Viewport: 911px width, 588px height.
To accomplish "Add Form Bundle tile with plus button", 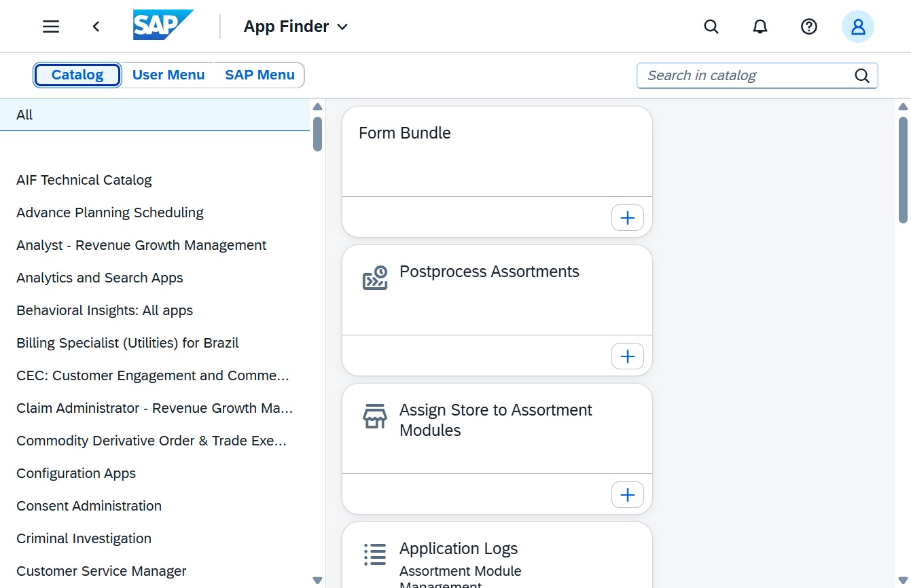I will pyautogui.click(x=628, y=217).
